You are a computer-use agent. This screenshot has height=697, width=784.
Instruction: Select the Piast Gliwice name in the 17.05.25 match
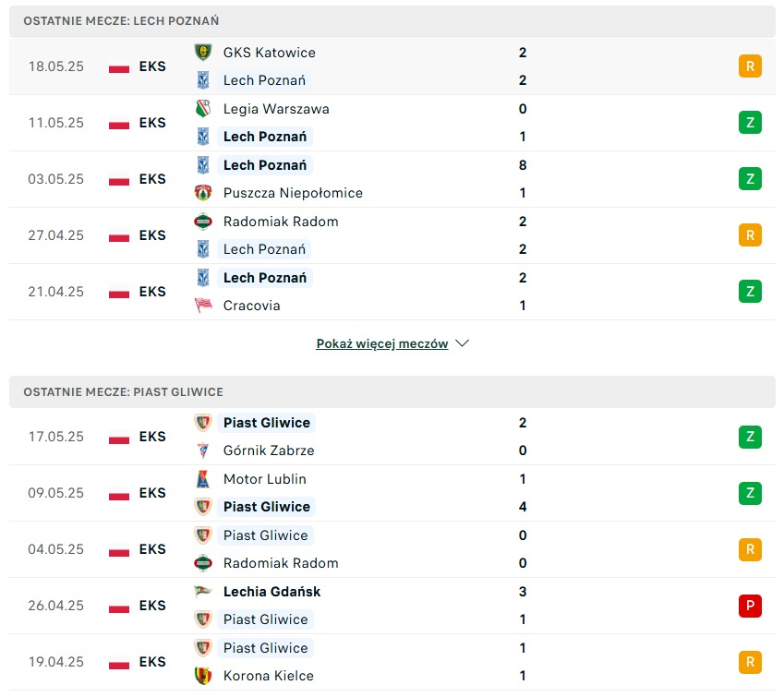pyautogui.click(x=267, y=423)
